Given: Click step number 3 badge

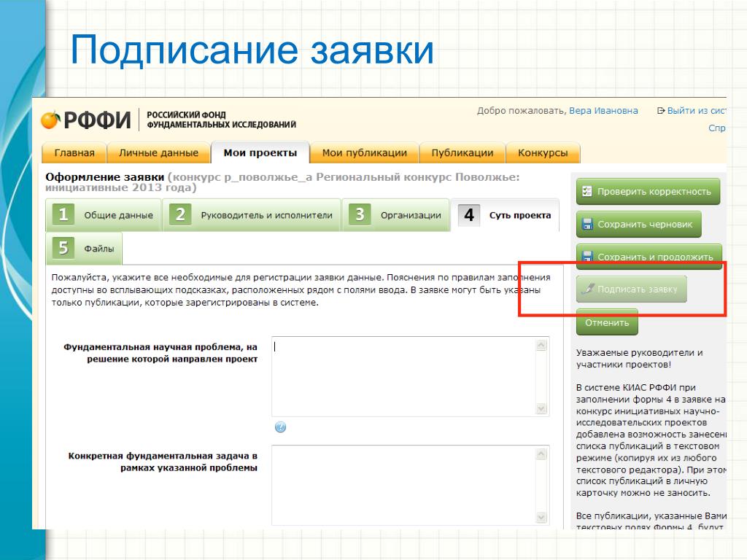Looking at the screenshot, I should (360, 215).
